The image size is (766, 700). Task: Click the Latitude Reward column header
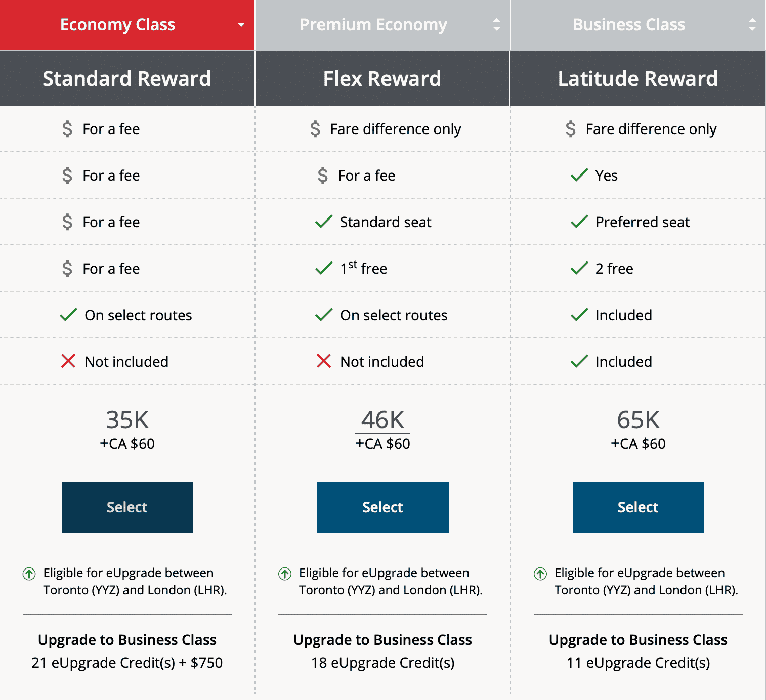coord(637,79)
